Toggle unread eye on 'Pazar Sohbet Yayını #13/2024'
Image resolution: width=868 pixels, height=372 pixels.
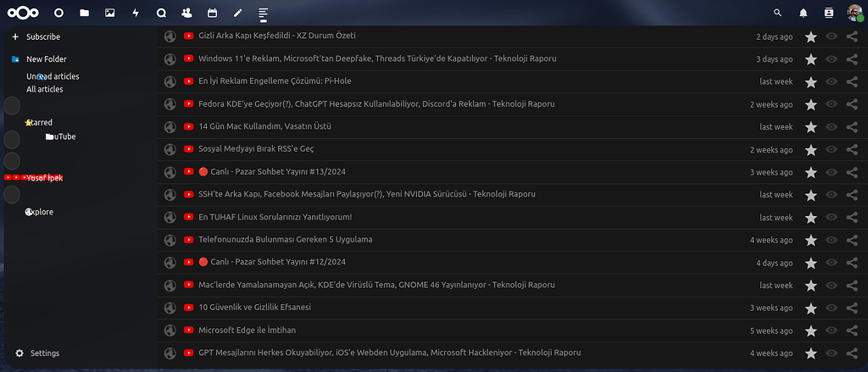[832, 173]
